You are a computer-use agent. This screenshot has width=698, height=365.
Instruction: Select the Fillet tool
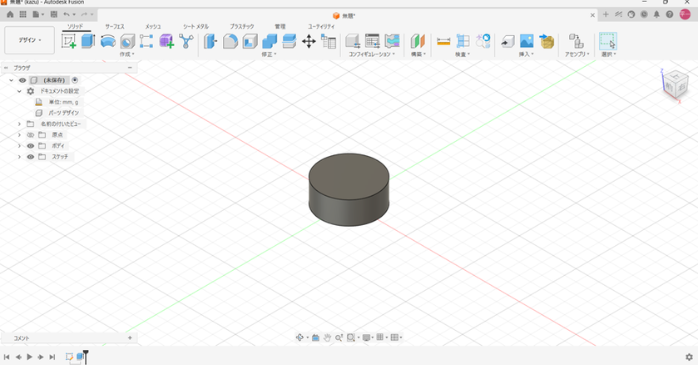[x=230, y=41]
